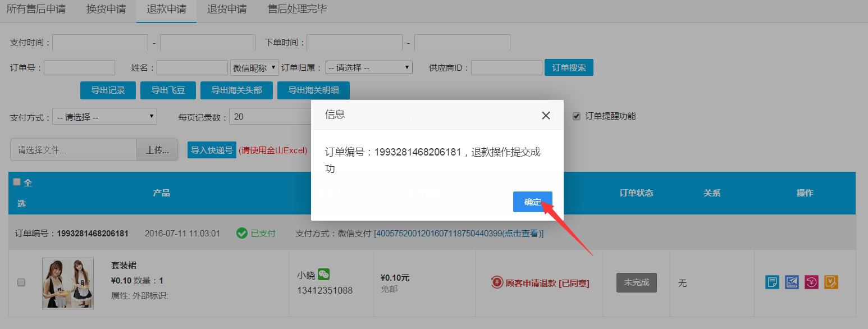Check the 套装裙 order row checkbox
This screenshot has height=329, width=868.
[21, 282]
